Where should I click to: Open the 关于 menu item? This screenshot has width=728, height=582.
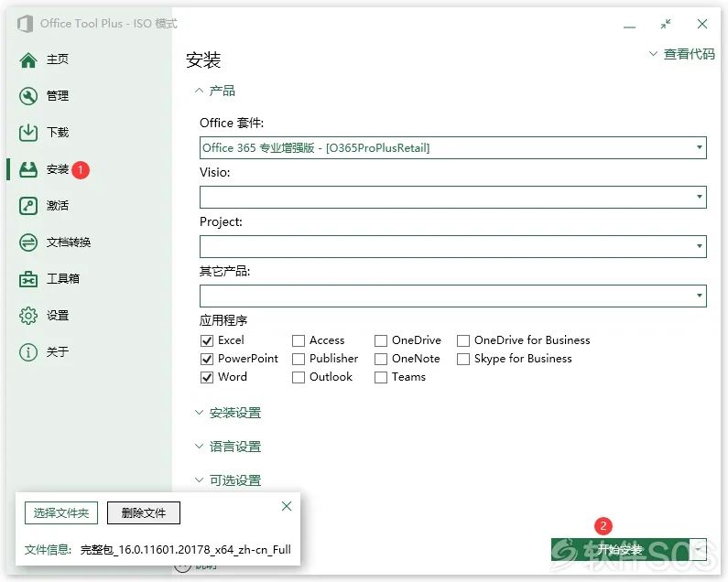[58, 351]
